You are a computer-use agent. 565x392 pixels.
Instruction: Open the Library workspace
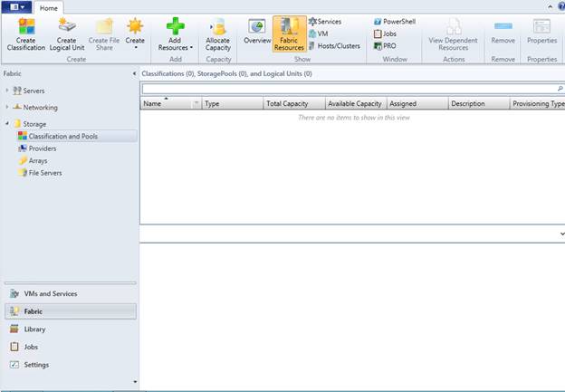pyautogui.click(x=71, y=329)
